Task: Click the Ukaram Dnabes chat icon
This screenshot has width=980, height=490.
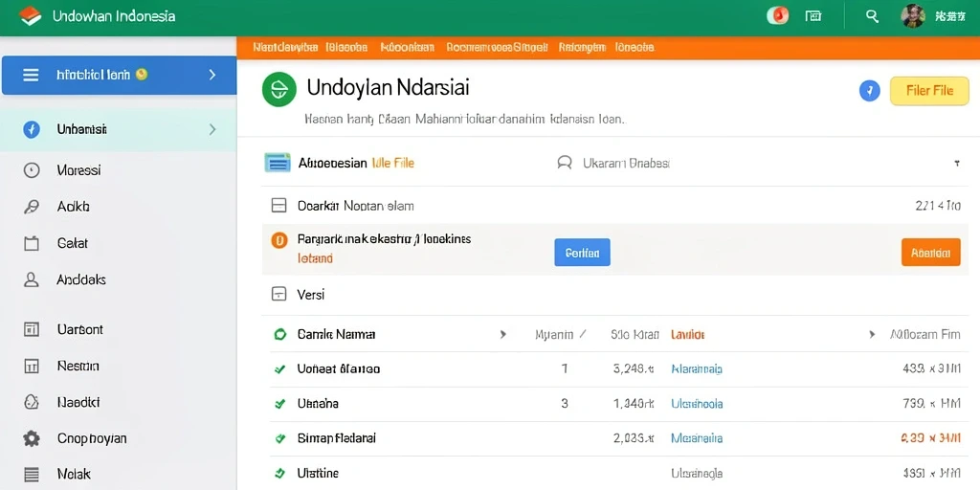Action: point(565,164)
